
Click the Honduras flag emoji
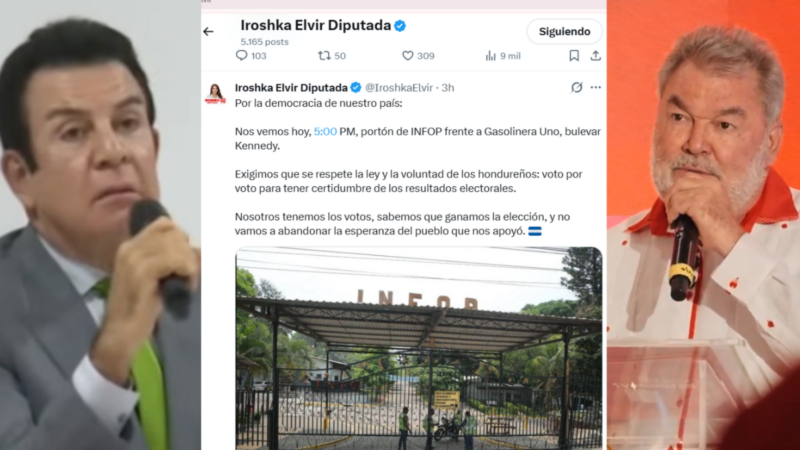coord(535,231)
